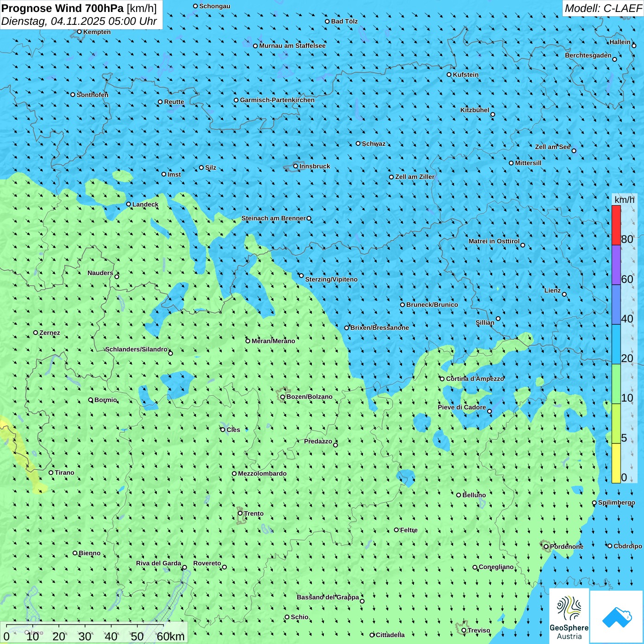Screen dimensions: 644x644
Task: Click the 'Codroipo' label
Action: 628,546
